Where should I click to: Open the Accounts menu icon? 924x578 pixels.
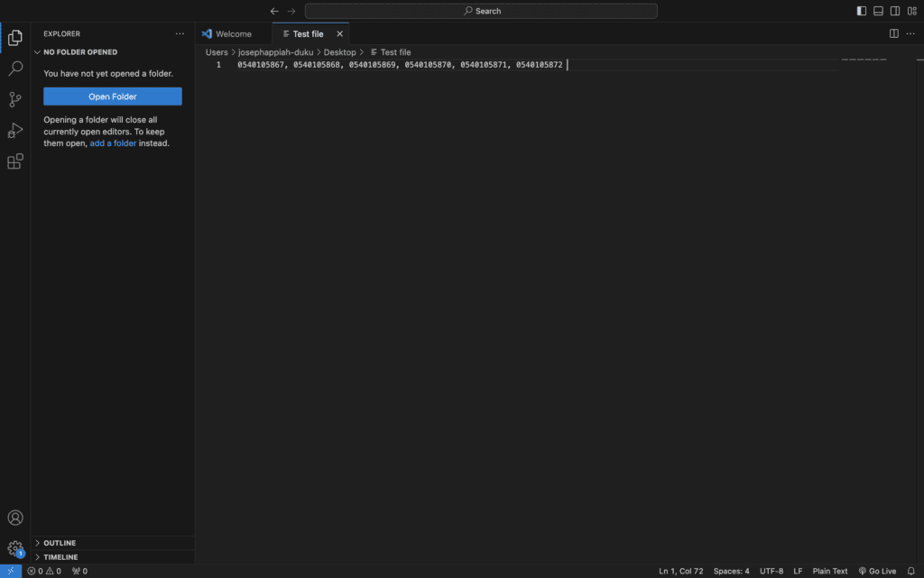pos(15,518)
